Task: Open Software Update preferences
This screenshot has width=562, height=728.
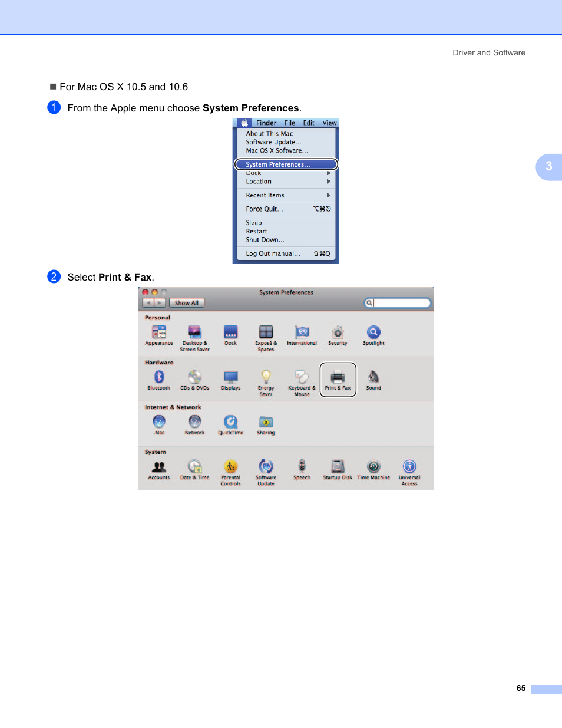Action: point(266,473)
